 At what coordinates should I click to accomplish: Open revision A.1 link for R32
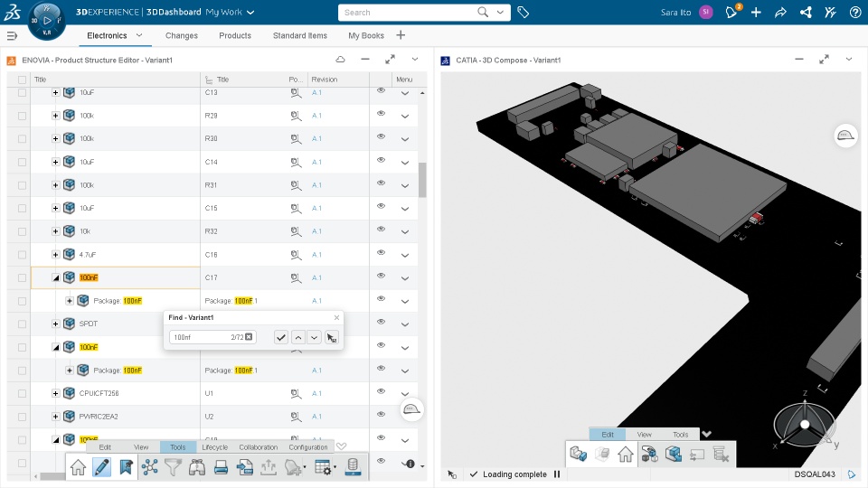click(x=316, y=231)
